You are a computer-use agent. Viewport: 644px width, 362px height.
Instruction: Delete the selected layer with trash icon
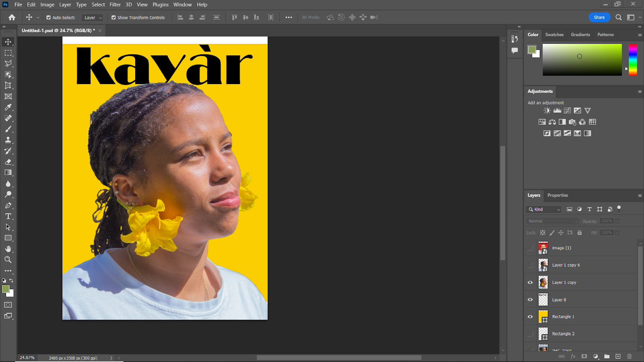(x=630, y=356)
